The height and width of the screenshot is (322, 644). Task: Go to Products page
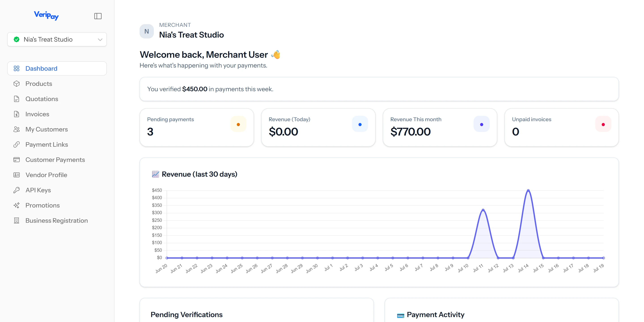(57, 84)
